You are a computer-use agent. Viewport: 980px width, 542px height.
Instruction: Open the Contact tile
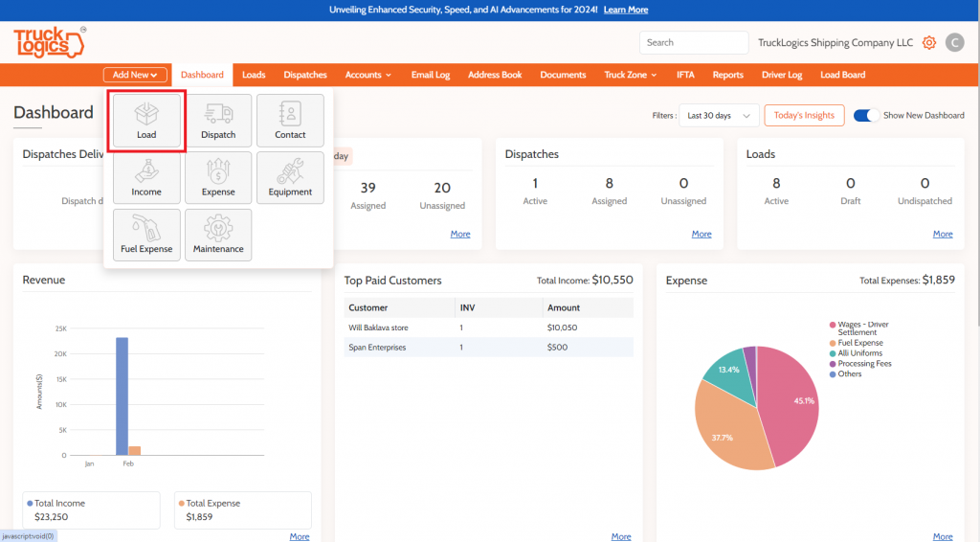[290, 121]
